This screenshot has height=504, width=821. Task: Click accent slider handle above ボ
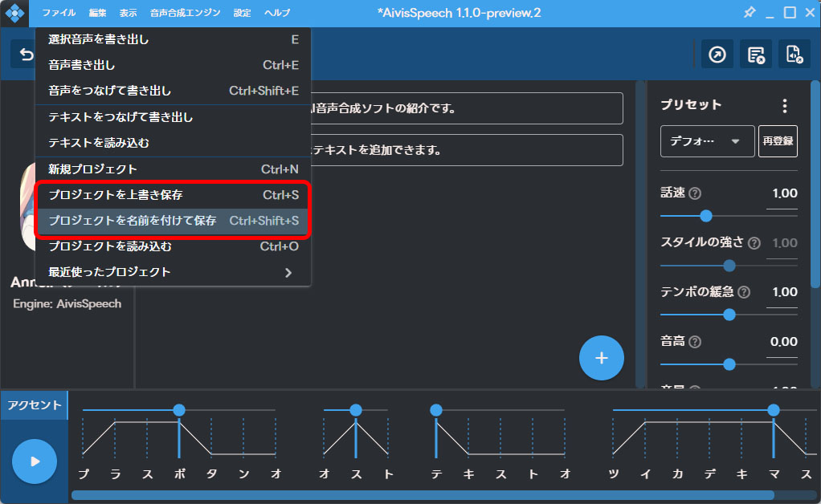(179, 410)
